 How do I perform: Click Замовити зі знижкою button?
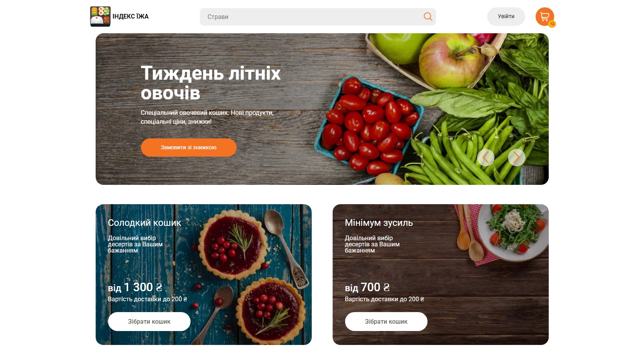tap(189, 147)
